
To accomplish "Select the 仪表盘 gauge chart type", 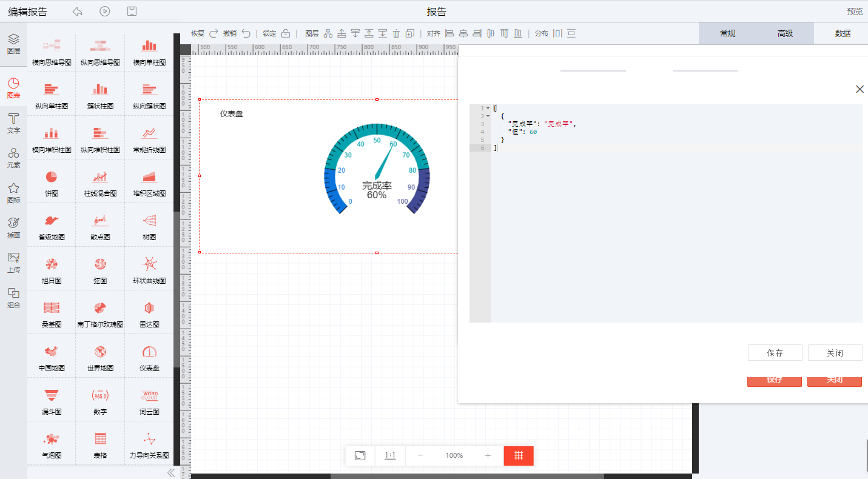I will (x=149, y=357).
